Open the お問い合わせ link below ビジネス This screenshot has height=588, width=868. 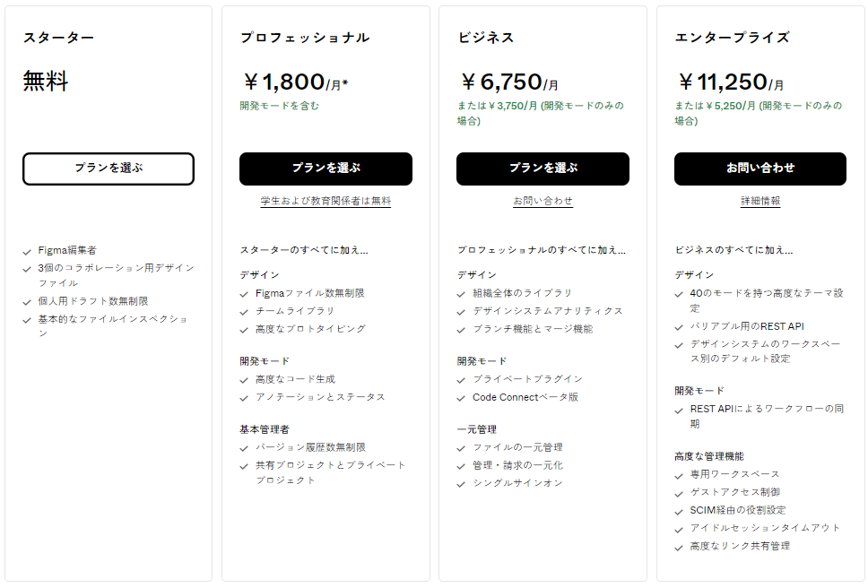point(544,199)
